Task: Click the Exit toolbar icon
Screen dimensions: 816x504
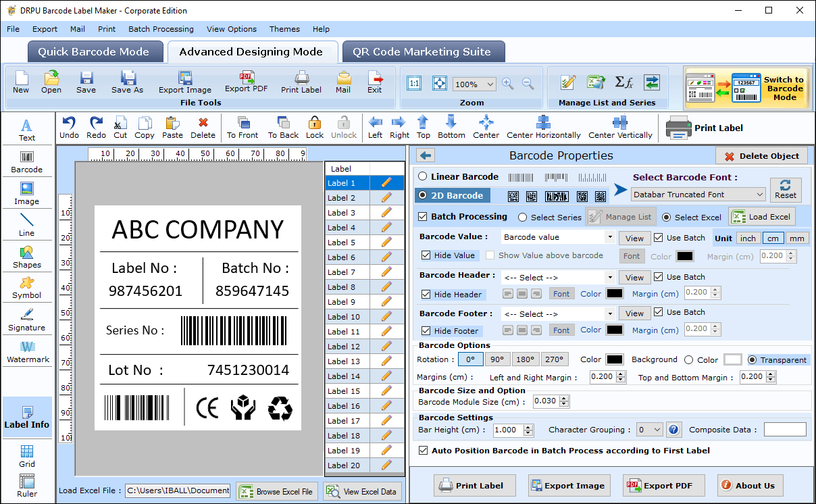Action: 374,82
